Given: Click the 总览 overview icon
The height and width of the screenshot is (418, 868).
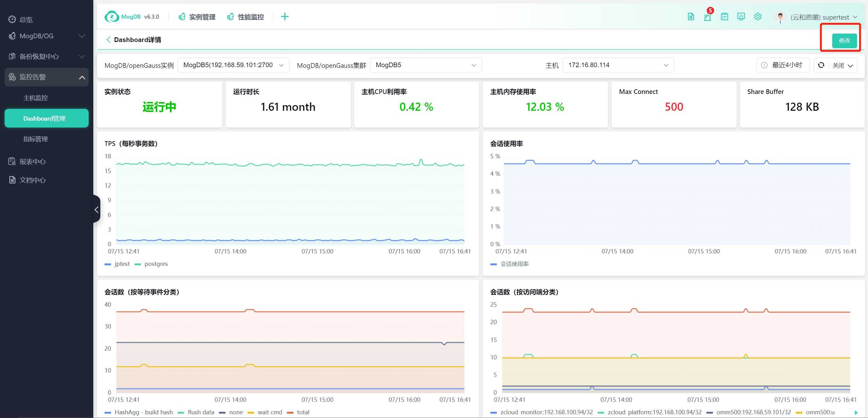Looking at the screenshot, I should point(12,19).
